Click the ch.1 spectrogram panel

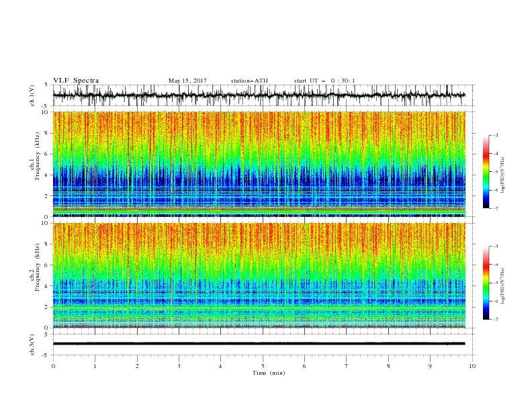point(259,164)
